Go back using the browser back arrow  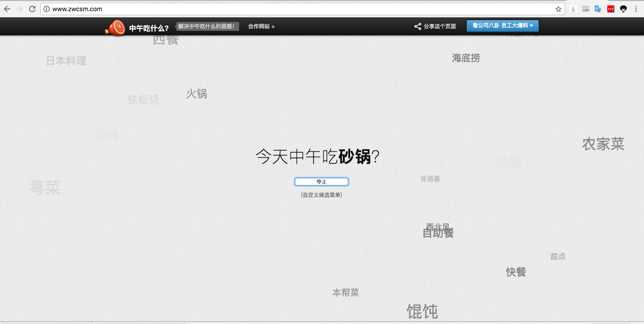[7, 9]
